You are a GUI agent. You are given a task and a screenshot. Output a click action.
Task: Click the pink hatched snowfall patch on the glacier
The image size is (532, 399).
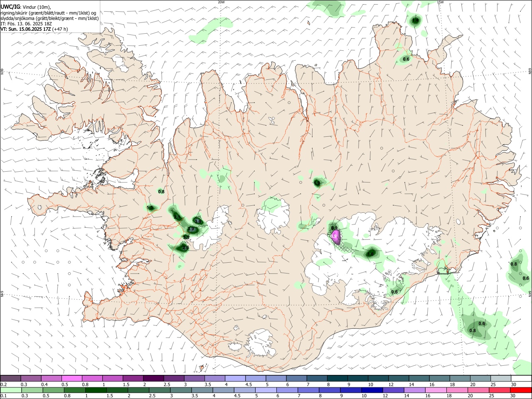click(x=335, y=238)
